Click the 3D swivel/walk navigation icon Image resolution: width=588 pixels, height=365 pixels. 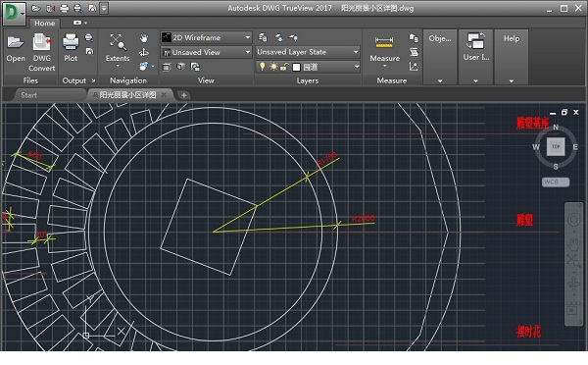coord(143,66)
